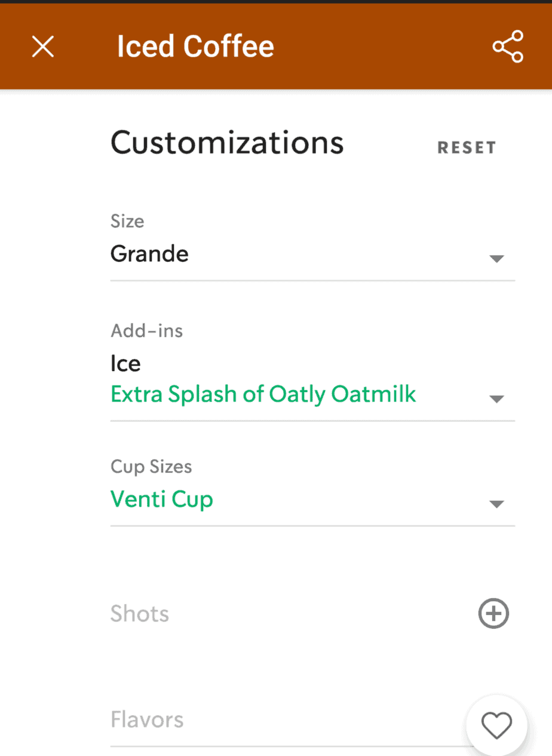Tap the share icon in header

508,47
